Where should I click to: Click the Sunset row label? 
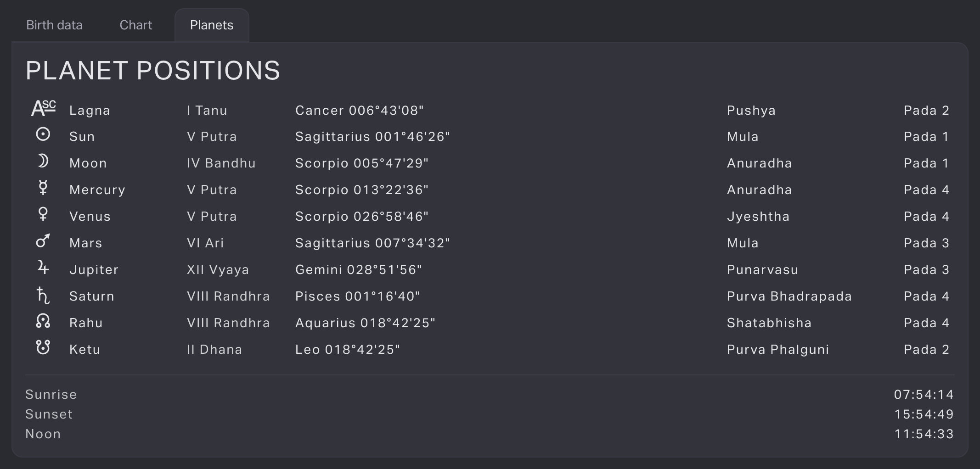click(49, 414)
